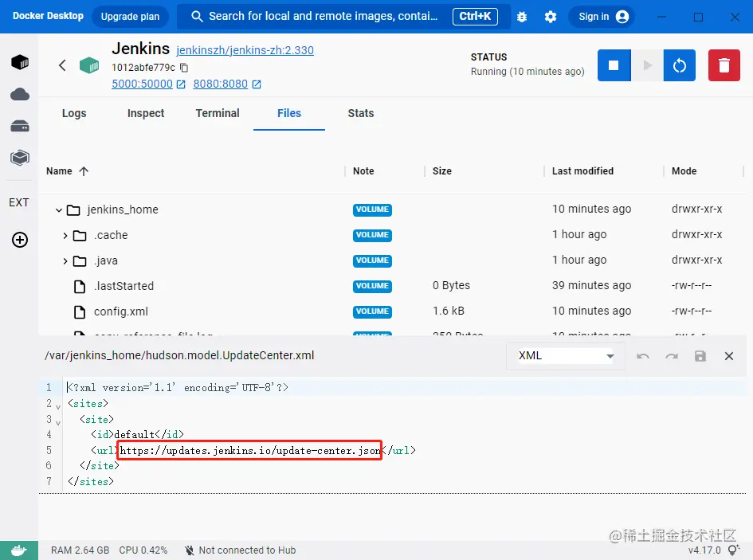The image size is (753, 560).
Task: Fold the <sites> element at line 2
Action: click(58, 407)
